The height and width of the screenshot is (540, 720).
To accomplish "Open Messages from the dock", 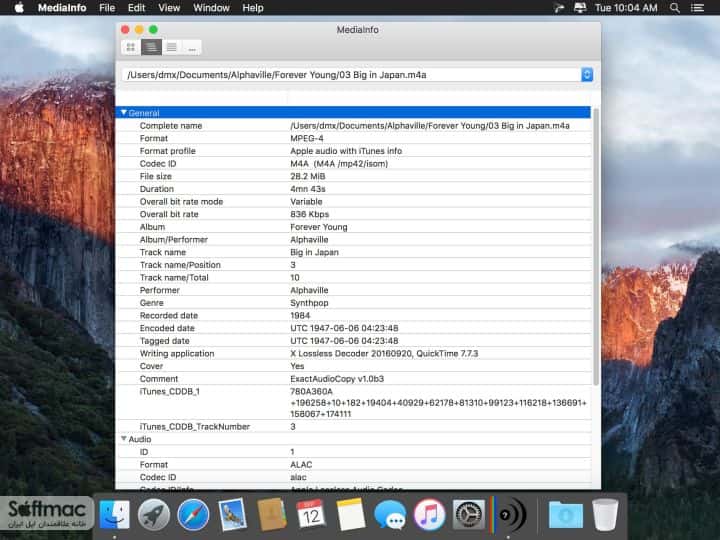I will click(x=390, y=514).
